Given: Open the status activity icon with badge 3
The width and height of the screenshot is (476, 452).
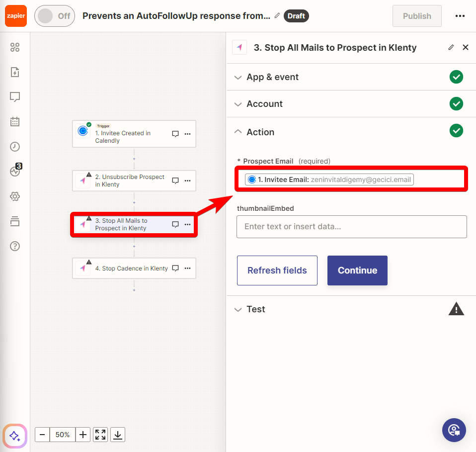Looking at the screenshot, I should pos(15,171).
